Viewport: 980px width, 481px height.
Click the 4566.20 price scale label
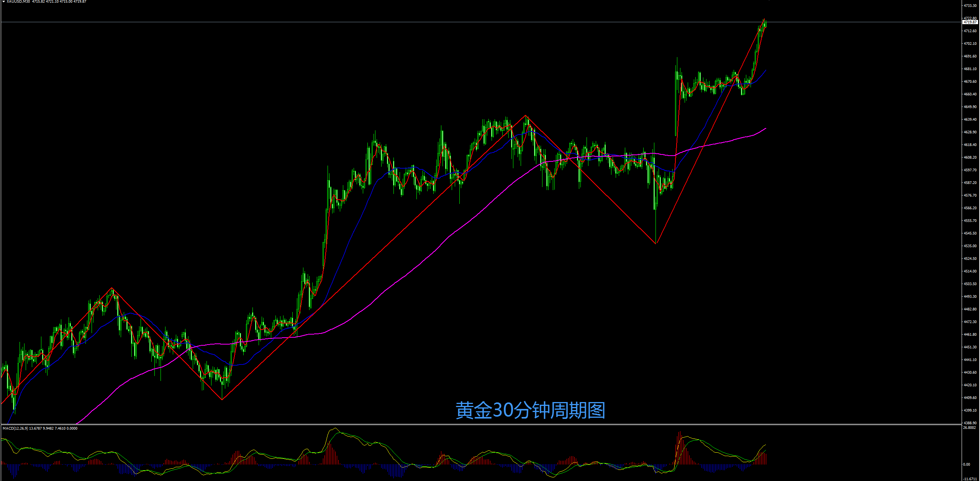pos(970,208)
